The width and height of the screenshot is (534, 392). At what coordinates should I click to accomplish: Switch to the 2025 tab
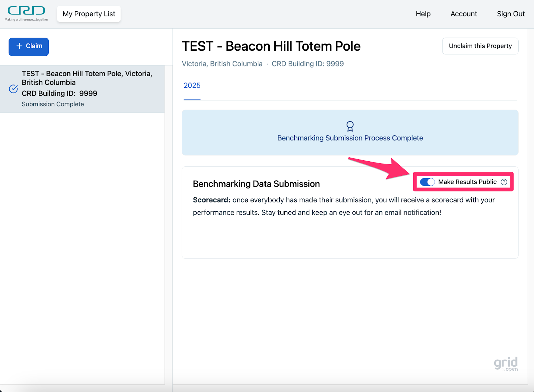coord(192,85)
